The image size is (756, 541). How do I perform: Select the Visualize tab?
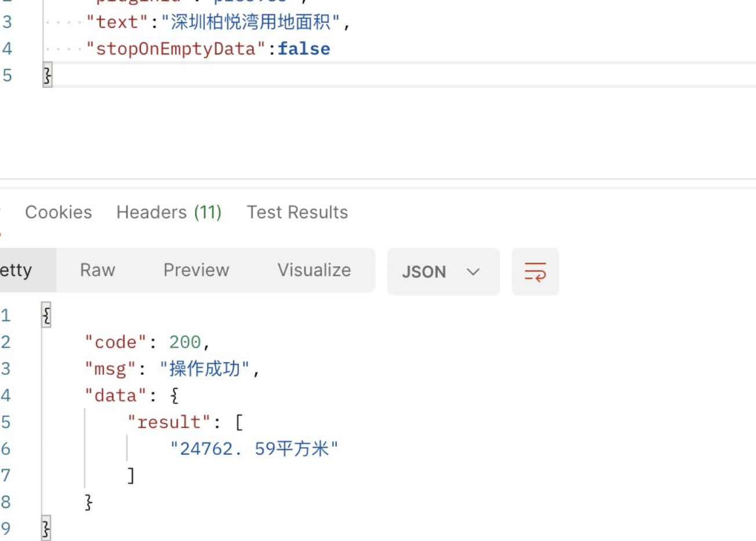click(314, 270)
